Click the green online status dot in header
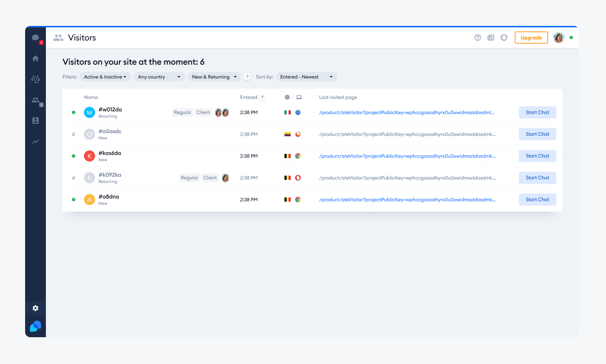The width and height of the screenshot is (606, 364). [571, 38]
